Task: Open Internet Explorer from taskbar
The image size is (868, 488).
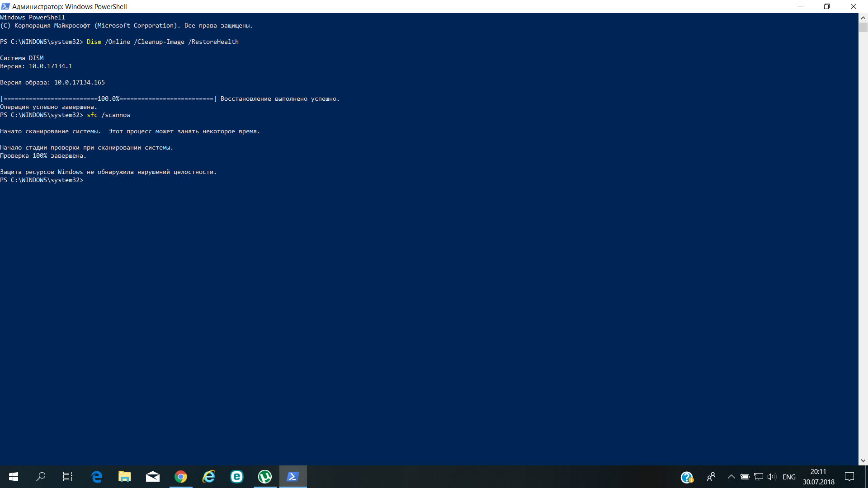Action: pyautogui.click(x=209, y=477)
